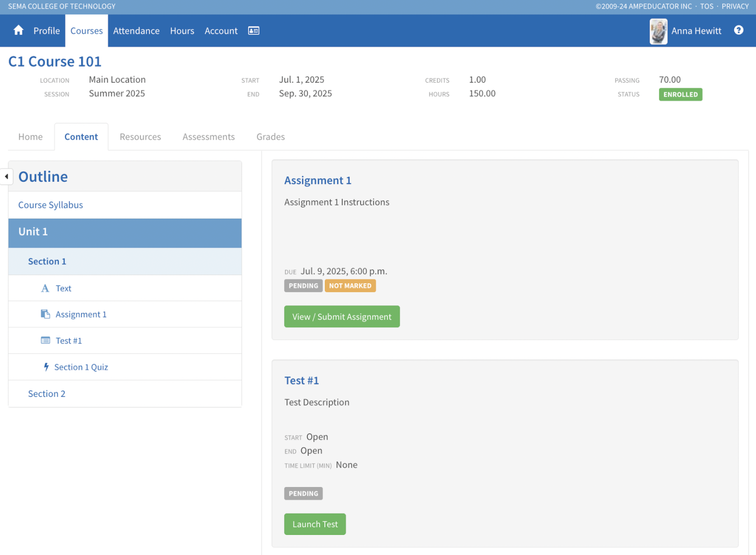The width and height of the screenshot is (756, 555).
Task: Click the Section 1 Quiz lightning icon
Action: pyautogui.click(x=46, y=367)
